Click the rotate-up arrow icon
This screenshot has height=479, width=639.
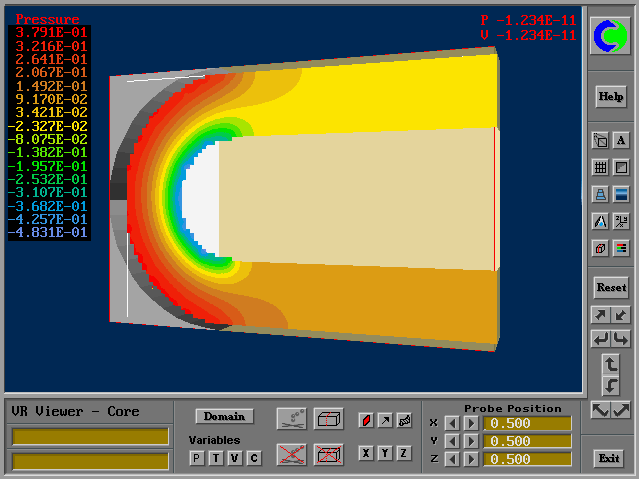click(x=611, y=363)
